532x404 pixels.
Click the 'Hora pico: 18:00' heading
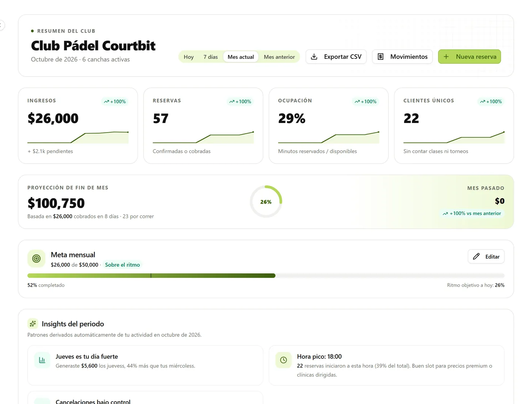click(319, 356)
